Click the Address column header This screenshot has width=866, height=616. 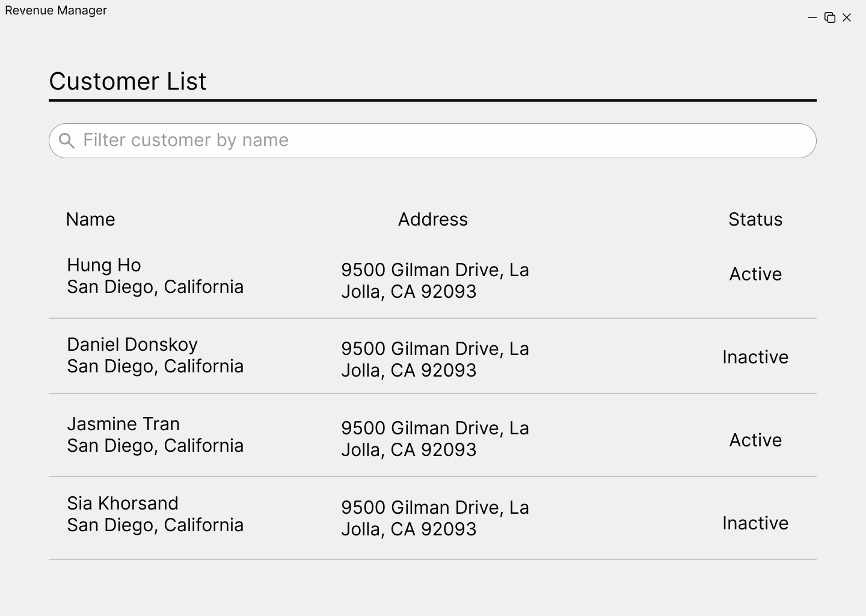[432, 220]
